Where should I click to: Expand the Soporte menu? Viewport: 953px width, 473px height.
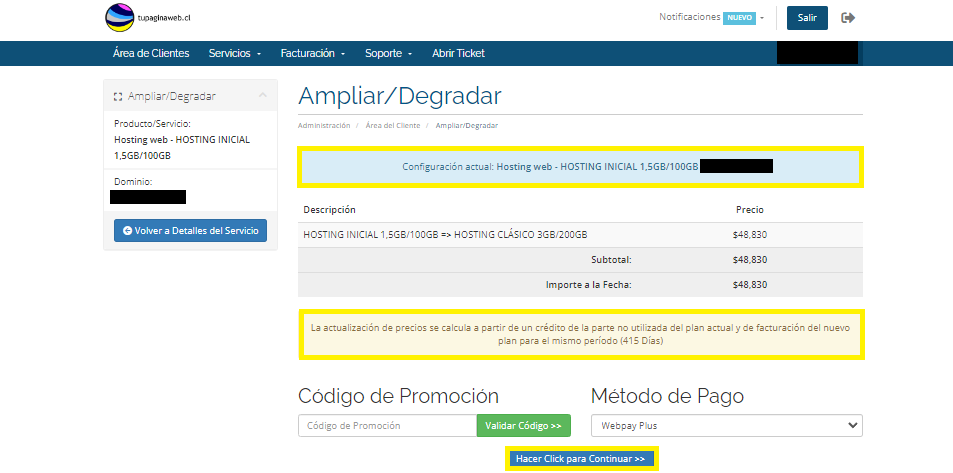click(388, 53)
